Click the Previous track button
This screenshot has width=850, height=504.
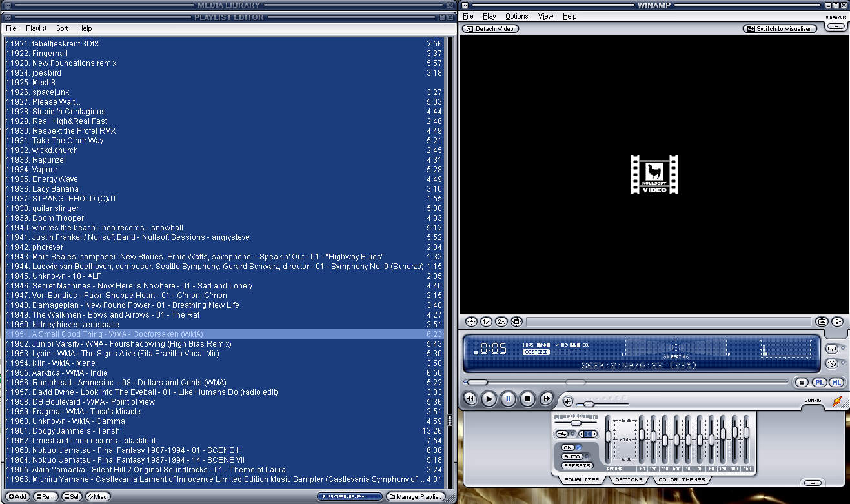[x=470, y=399]
